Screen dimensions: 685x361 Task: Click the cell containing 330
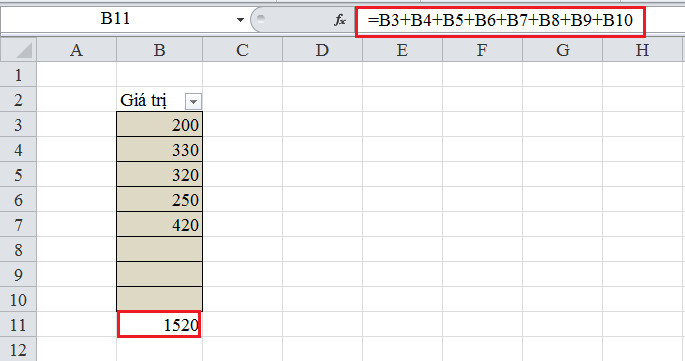[x=159, y=149]
